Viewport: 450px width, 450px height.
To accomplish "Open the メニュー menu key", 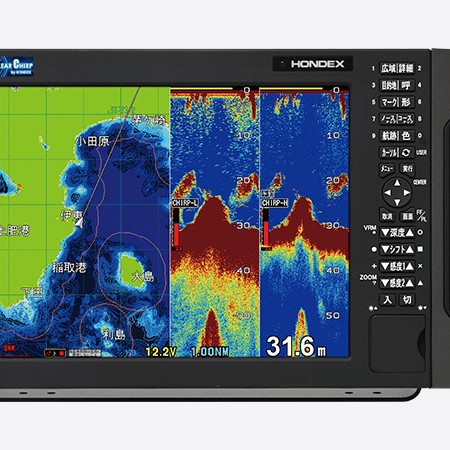I will (x=387, y=169).
